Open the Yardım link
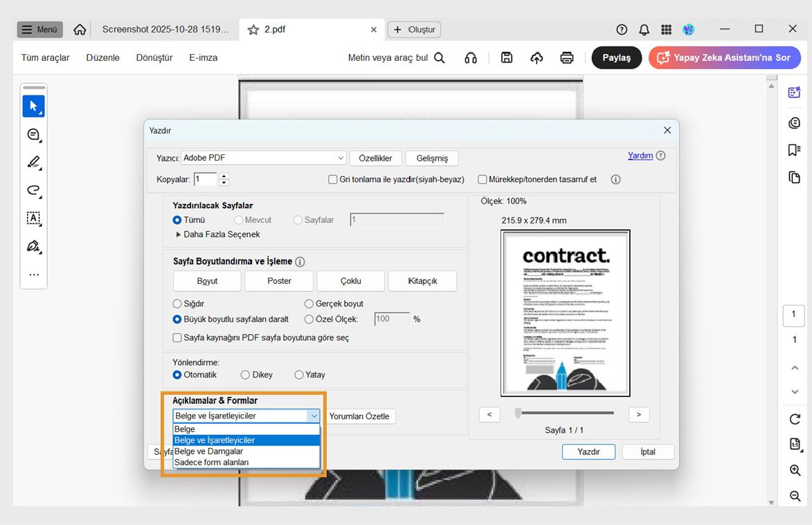 pos(640,155)
